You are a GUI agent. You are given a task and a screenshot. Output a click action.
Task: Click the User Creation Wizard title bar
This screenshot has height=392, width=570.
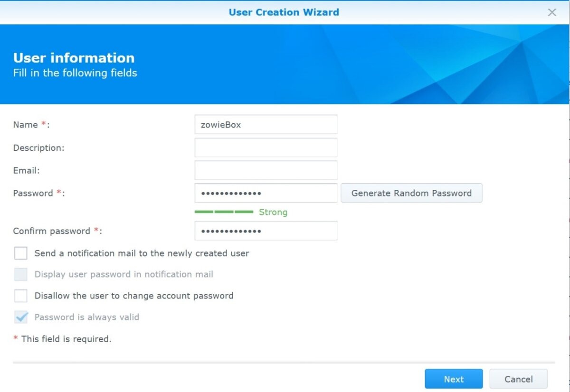[284, 12]
